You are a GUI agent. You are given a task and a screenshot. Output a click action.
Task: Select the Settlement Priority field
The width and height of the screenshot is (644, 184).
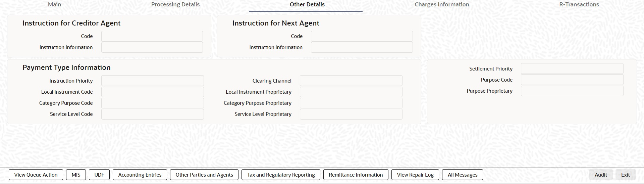pos(572,69)
